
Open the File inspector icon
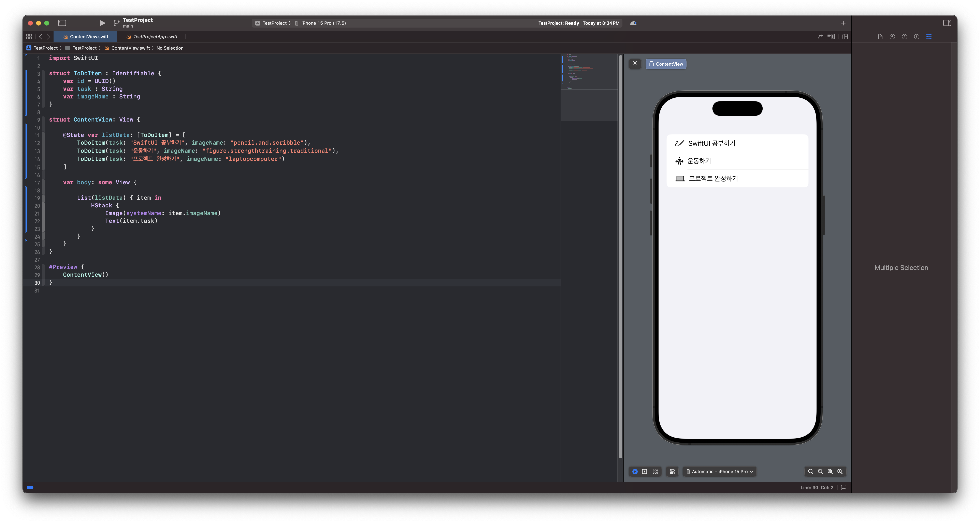pyautogui.click(x=880, y=37)
